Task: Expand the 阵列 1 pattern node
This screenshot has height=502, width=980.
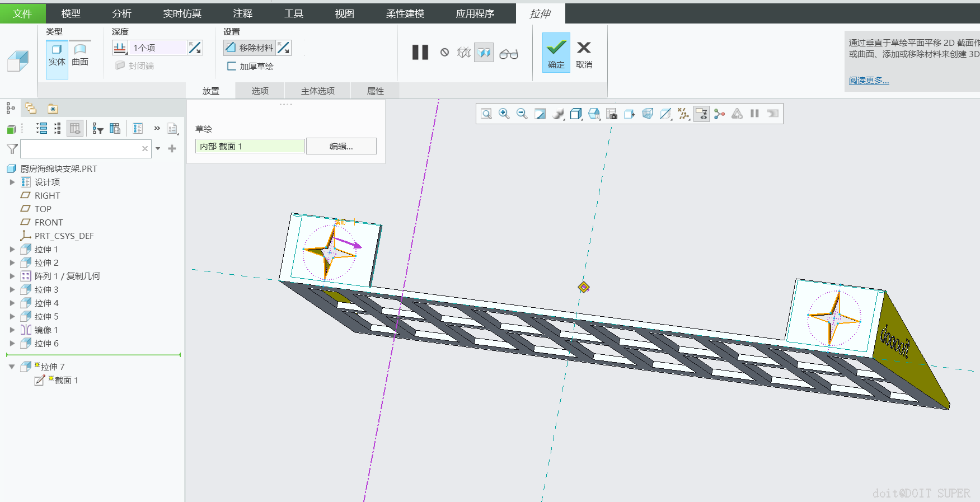Action: click(x=12, y=276)
